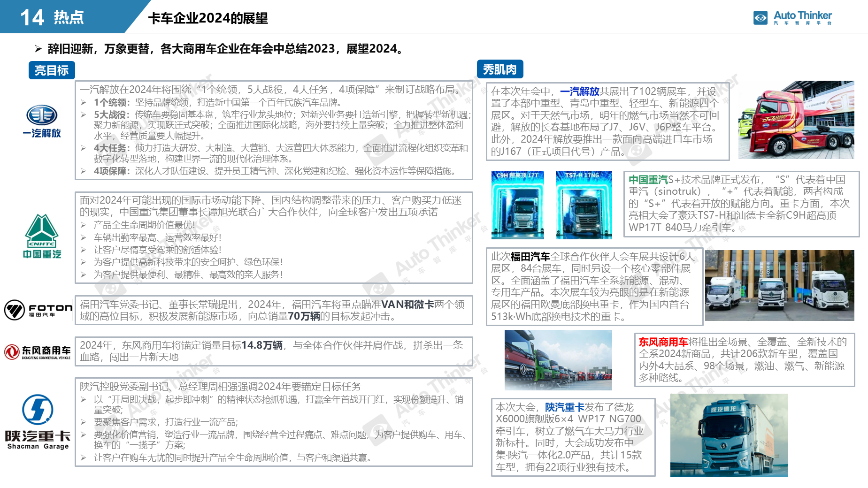
Task: Click the bold VAN和微卡 text
Action: pos(407,305)
